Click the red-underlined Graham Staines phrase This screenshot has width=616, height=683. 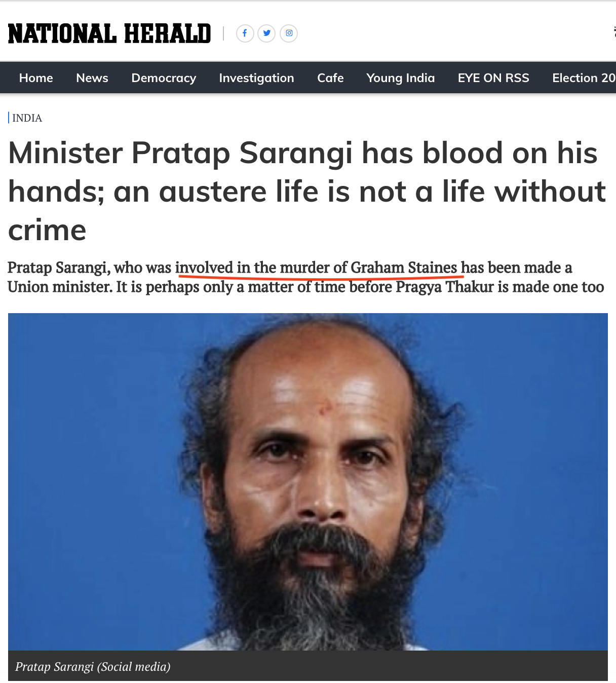(x=316, y=268)
